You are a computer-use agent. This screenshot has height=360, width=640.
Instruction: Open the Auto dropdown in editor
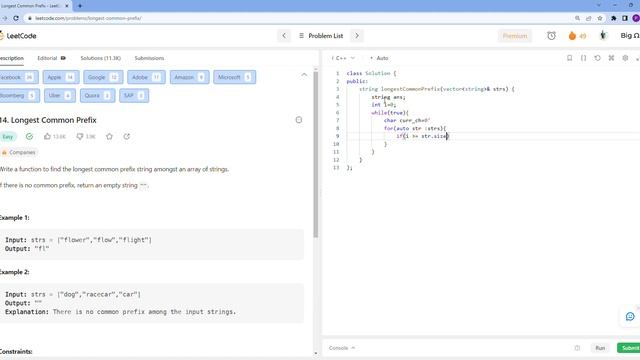pyautogui.click(x=379, y=58)
